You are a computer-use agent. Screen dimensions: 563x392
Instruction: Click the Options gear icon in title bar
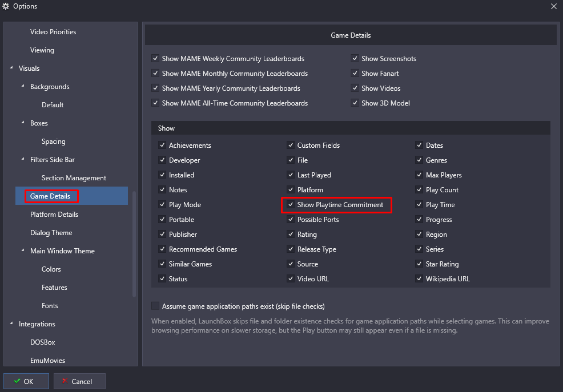[x=6, y=6]
